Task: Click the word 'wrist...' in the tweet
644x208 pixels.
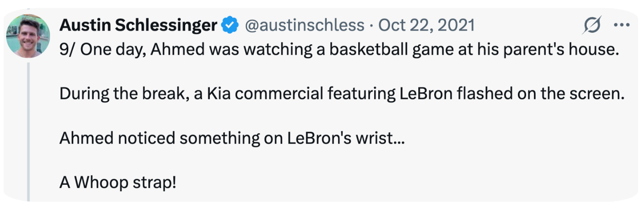Action: click(x=379, y=139)
